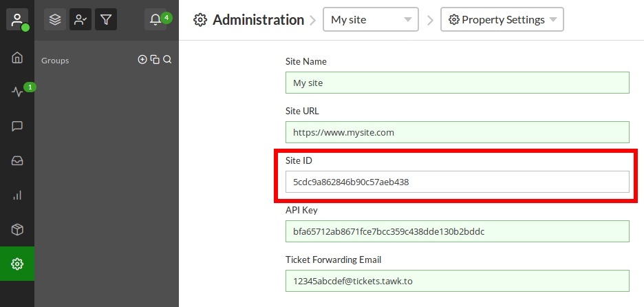Add a new group with plus icon

click(142, 60)
